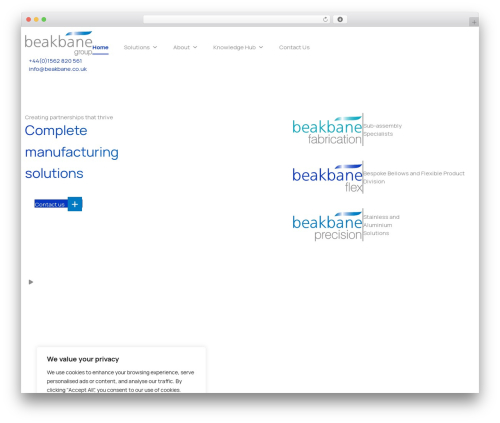
Task: Expand the Knowledge Hub dropdown chevron
Action: (x=261, y=47)
